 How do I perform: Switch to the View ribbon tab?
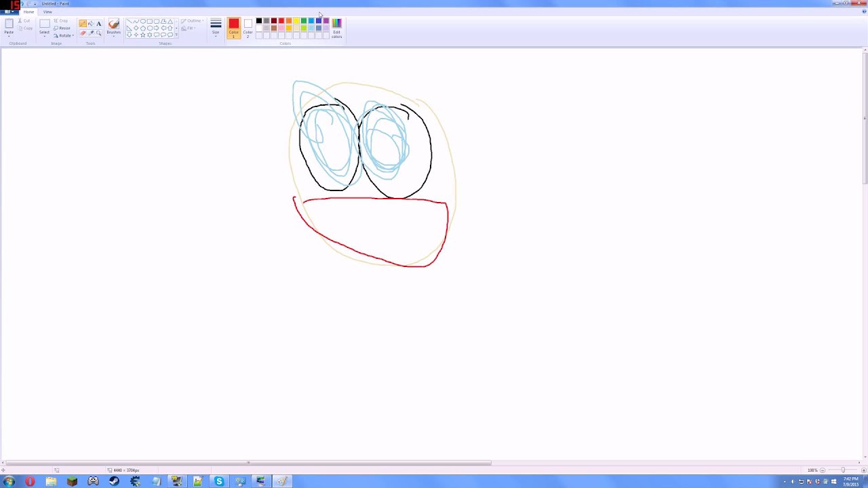tap(47, 12)
